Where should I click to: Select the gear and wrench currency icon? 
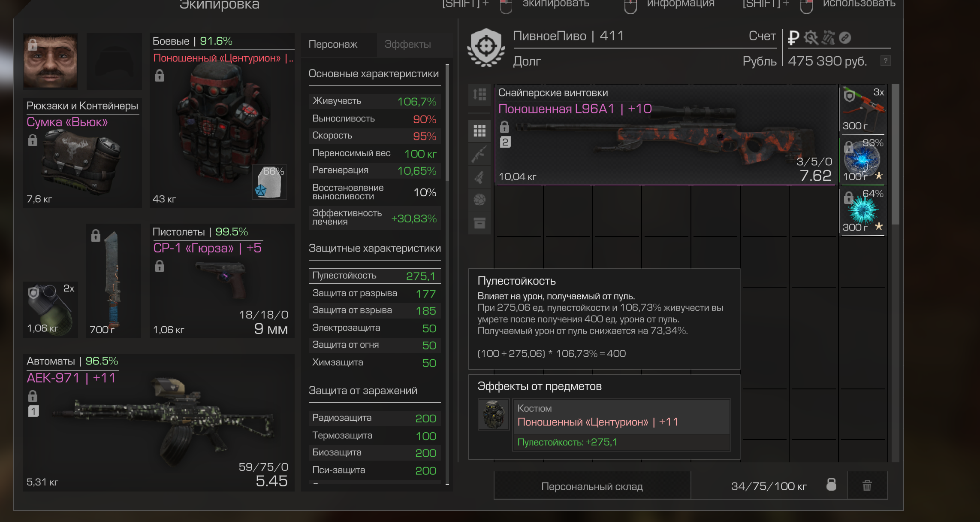811,38
